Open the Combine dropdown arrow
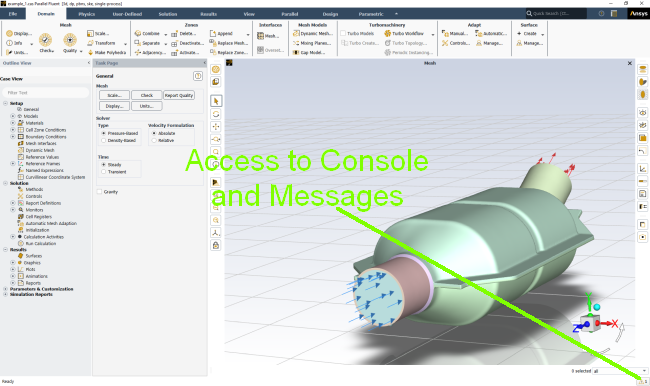Image resolution: width=650 pixels, height=386 pixels. tap(166, 34)
